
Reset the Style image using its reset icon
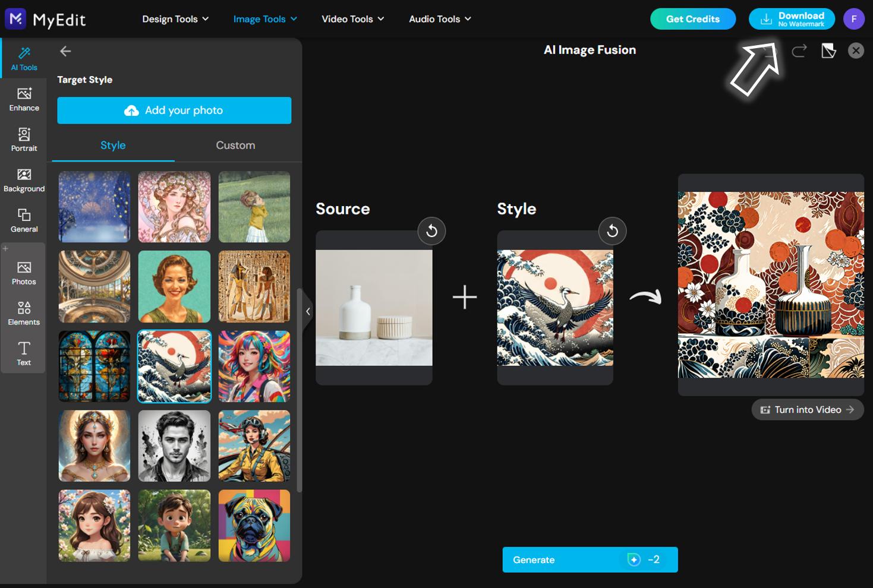click(613, 231)
